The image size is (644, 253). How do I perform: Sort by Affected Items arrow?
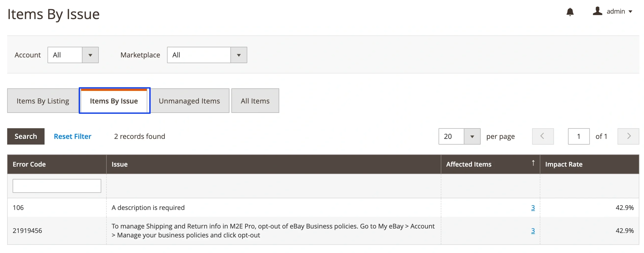(533, 163)
